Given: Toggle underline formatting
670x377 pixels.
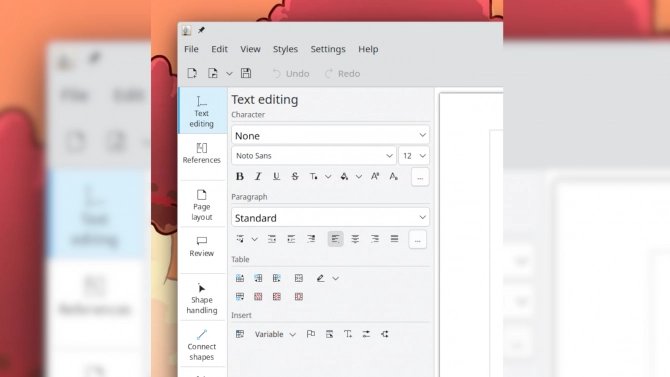Looking at the screenshot, I should (x=276, y=177).
